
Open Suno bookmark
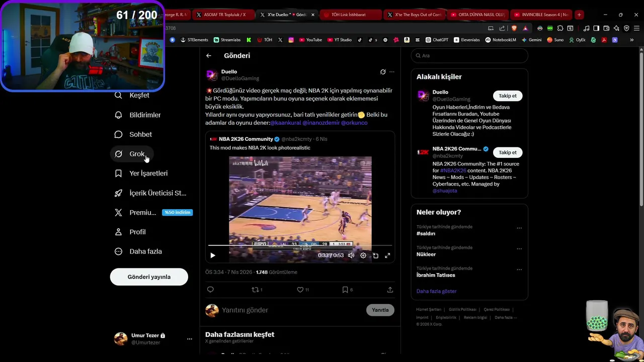click(555, 40)
